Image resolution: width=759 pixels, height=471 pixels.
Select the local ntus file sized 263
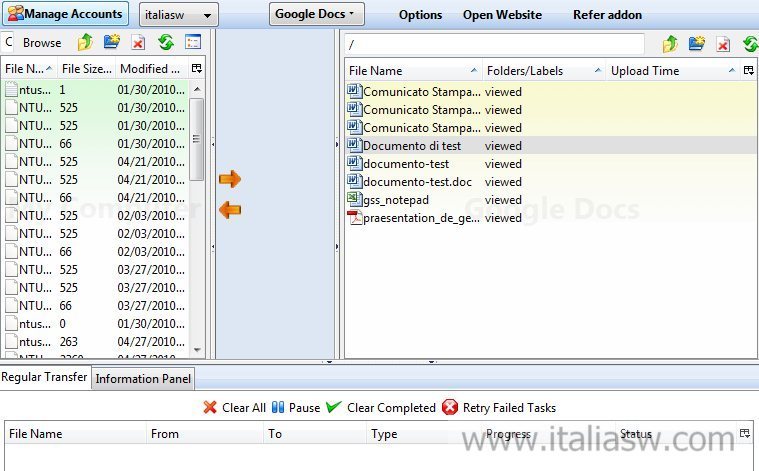96,341
